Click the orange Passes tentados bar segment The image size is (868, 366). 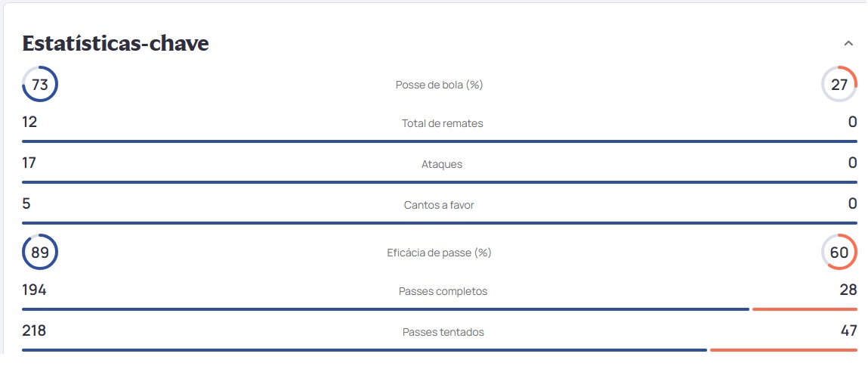(783, 350)
